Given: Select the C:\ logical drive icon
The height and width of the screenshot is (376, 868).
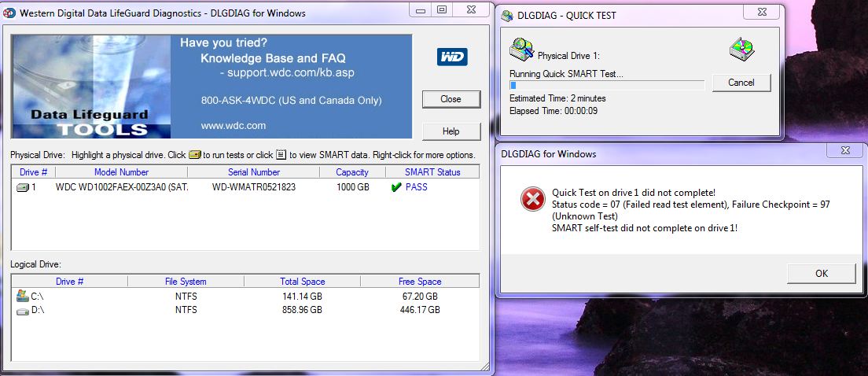Looking at the screenshot, I should point(23,296).
